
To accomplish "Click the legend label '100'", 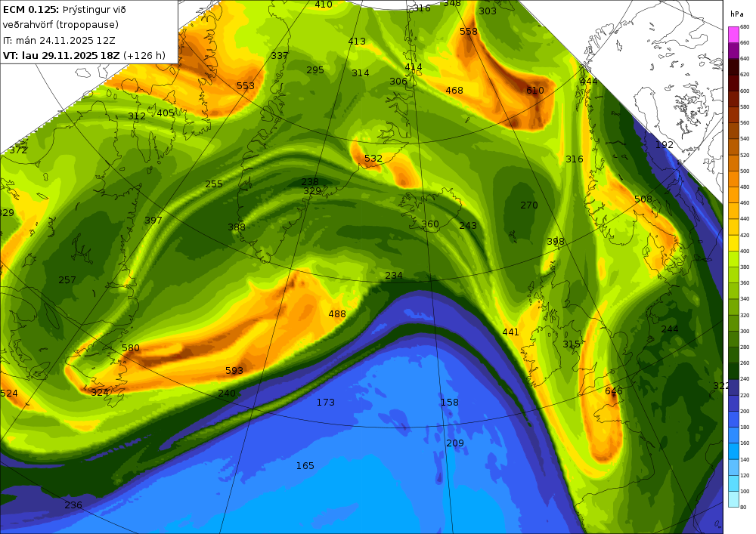I will [x=745, y=491].
